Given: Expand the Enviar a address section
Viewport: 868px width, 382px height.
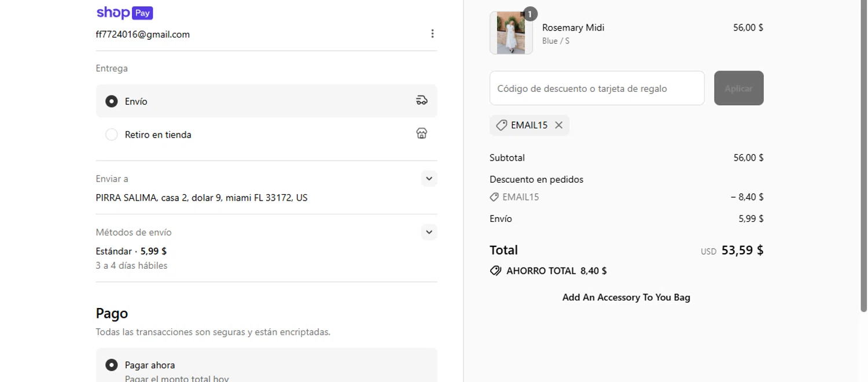Looking at the screenshot, I should pyautogui.click(x=429, y=179).
